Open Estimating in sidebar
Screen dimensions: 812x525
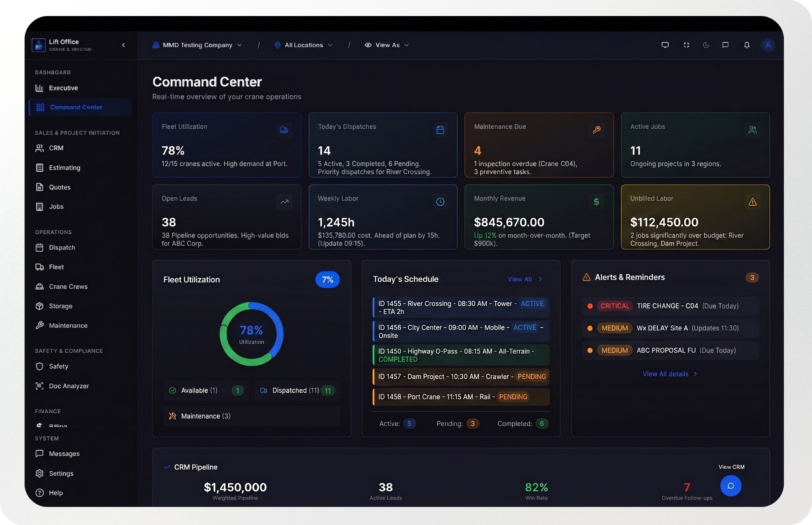(80, 168)
